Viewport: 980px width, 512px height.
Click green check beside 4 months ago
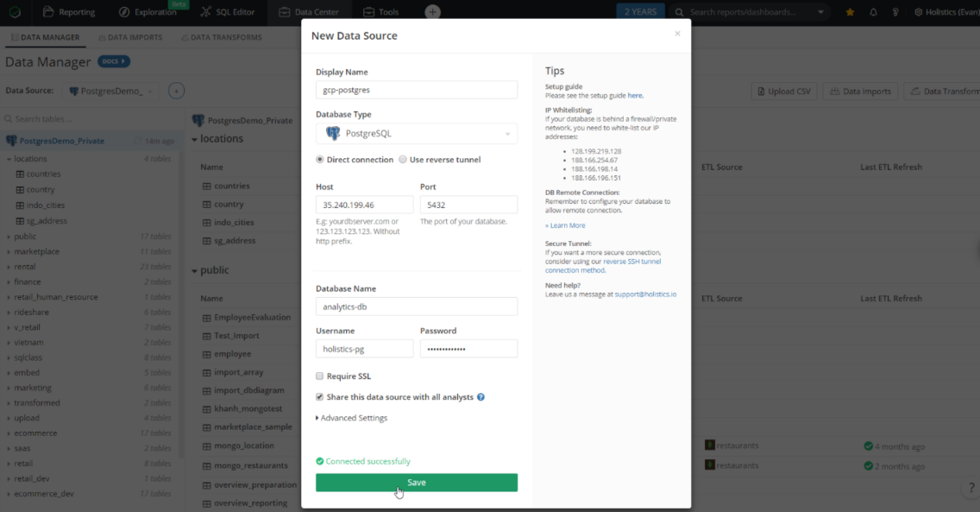coord(868,446)
